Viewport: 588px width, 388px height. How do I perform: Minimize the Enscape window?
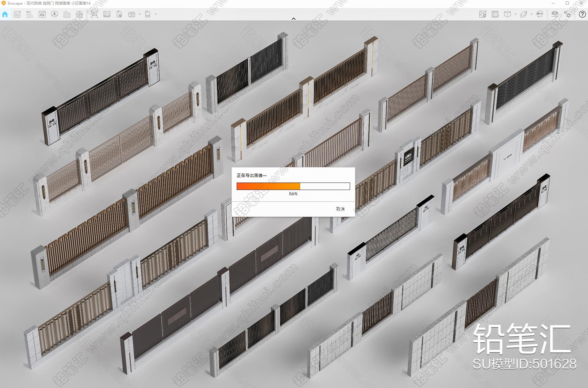[x=554, y=3]
